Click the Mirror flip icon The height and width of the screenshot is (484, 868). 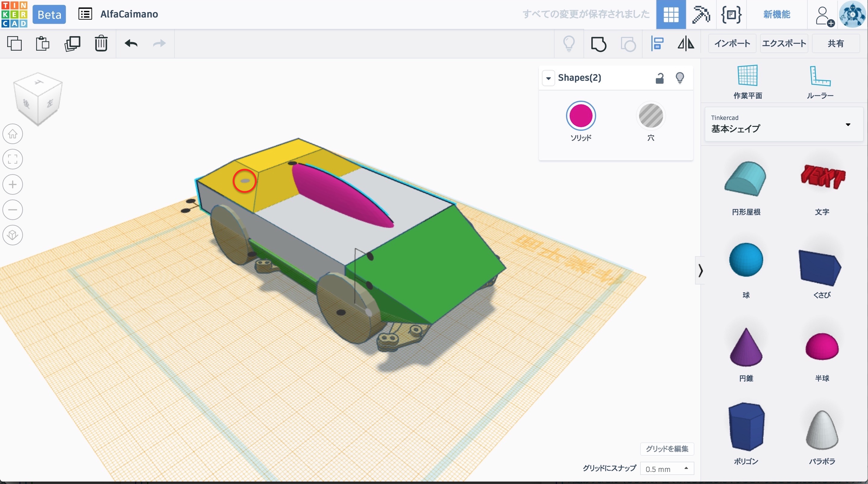click(x=686, y=43)
